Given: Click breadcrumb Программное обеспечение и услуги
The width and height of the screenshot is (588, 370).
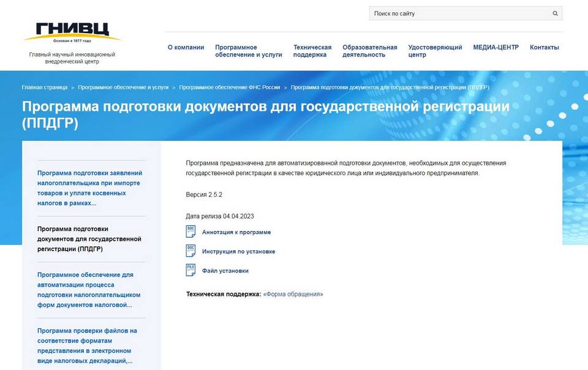Looking at the screenshot, I should [123, 88].
